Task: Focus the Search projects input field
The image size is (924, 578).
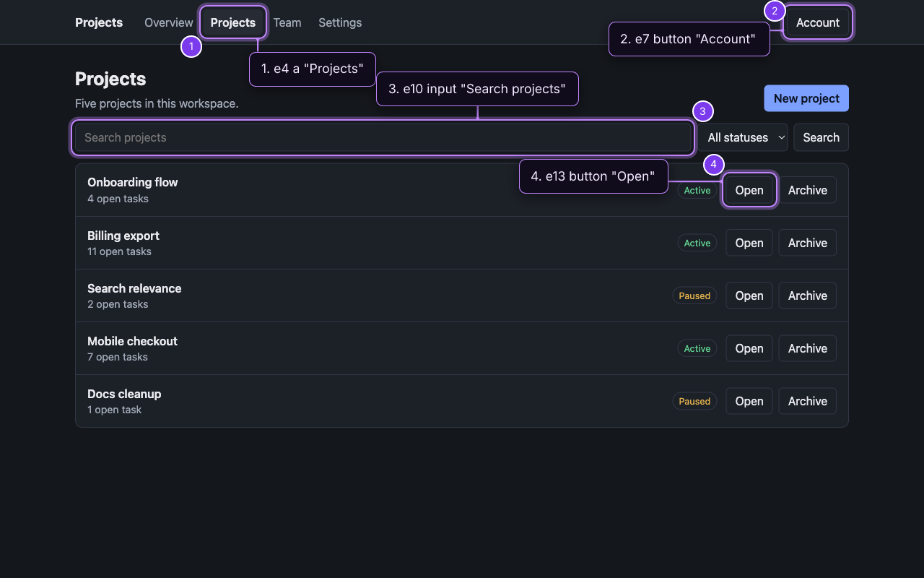Action: (383, 137)
